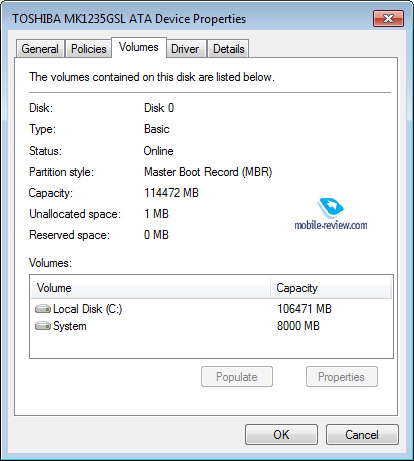The width and height of the screenshot is (414, 461).
Task: Click the Cancel button
Action: tap(362, 435)
